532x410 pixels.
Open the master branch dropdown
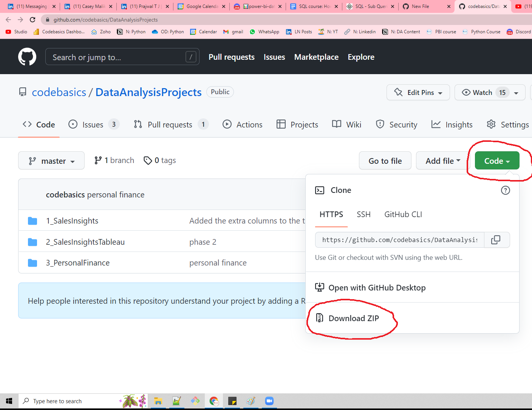point(51,161)
